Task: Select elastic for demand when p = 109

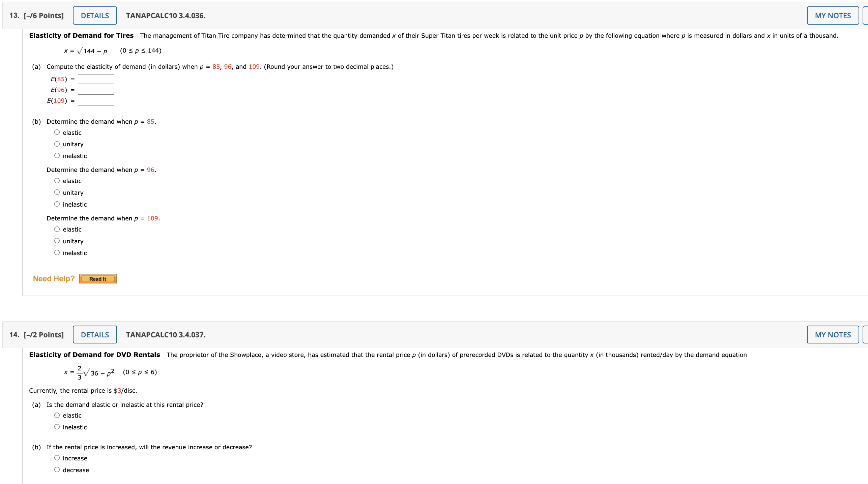Action: click(x=57, y=229)
